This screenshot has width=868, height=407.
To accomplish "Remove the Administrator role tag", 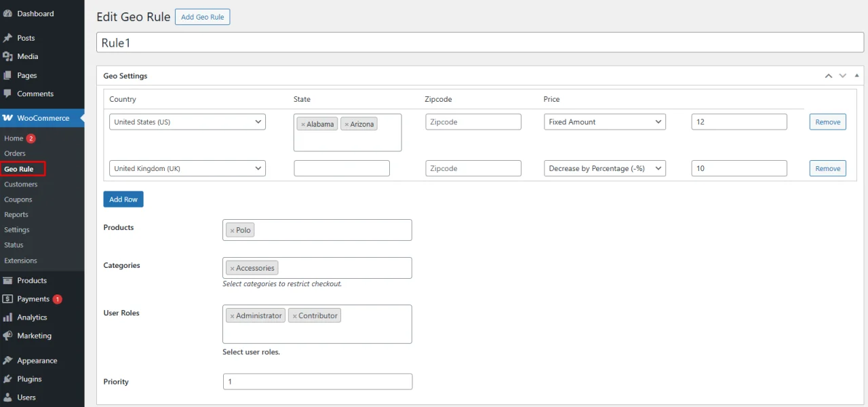I will coord(232,316).
